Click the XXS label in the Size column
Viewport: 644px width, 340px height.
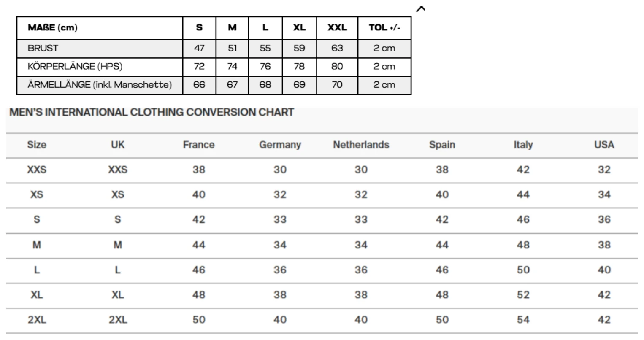(37, 170)
